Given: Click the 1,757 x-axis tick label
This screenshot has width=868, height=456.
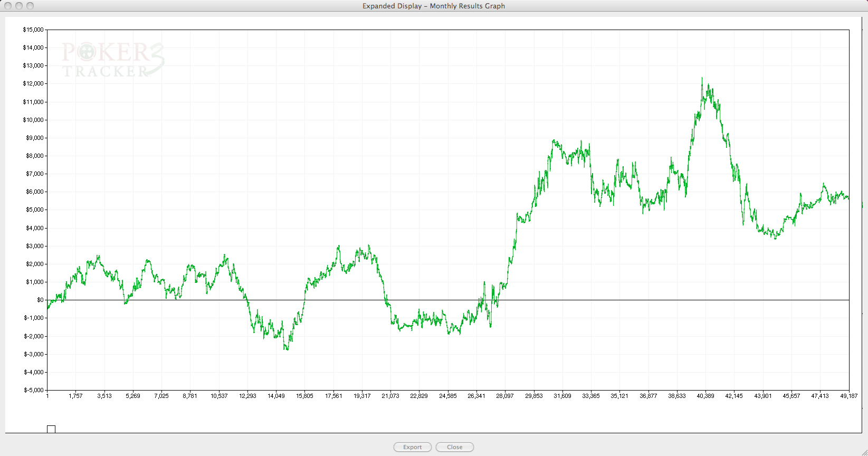Looking at the screenshot, I should click(x=75, y=396).
